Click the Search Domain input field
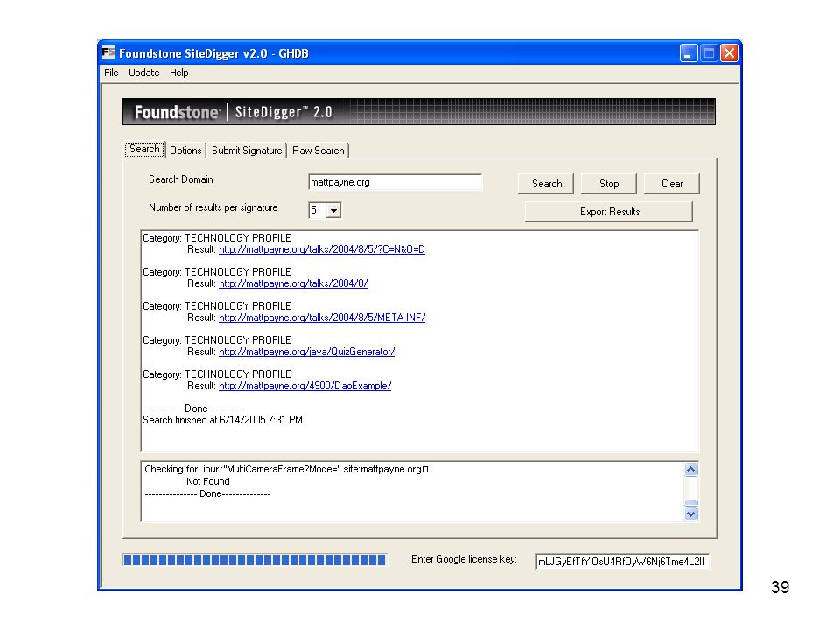 395,182
